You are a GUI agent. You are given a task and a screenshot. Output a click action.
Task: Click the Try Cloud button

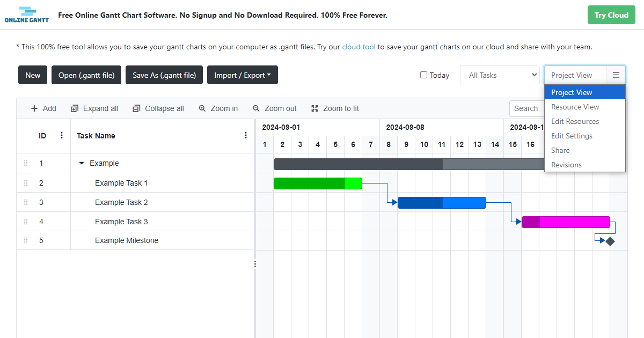click(611, 15)
